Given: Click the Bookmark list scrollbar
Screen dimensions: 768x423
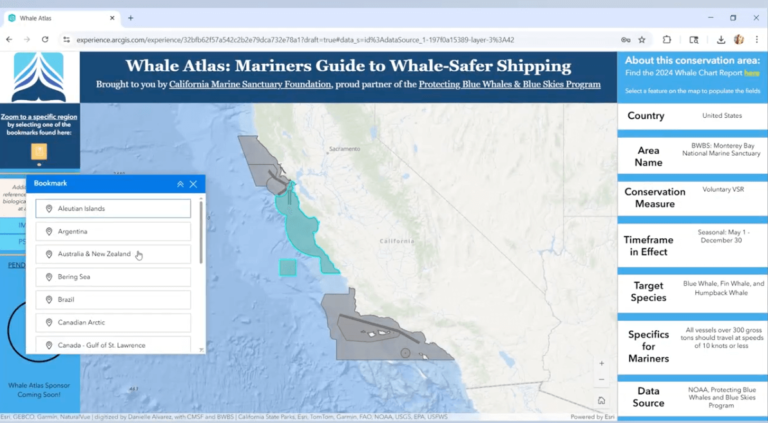Looking at the screenshot, I should pyautogui.click(x=201, y=232).
